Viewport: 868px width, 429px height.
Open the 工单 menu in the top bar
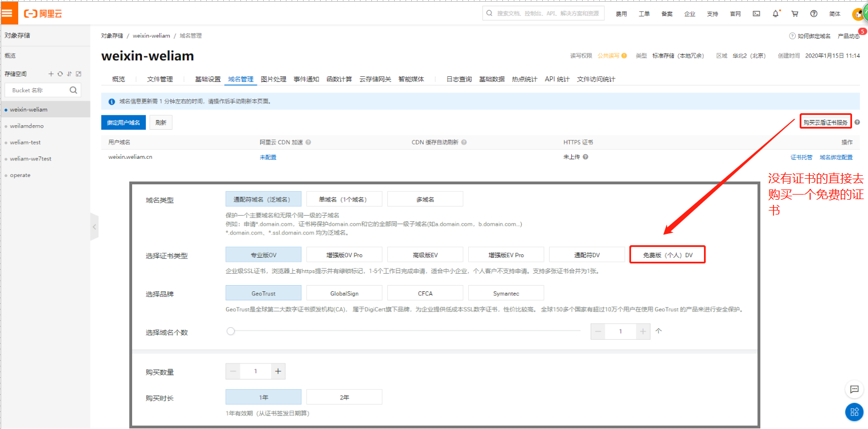click(x=644, y=14)
